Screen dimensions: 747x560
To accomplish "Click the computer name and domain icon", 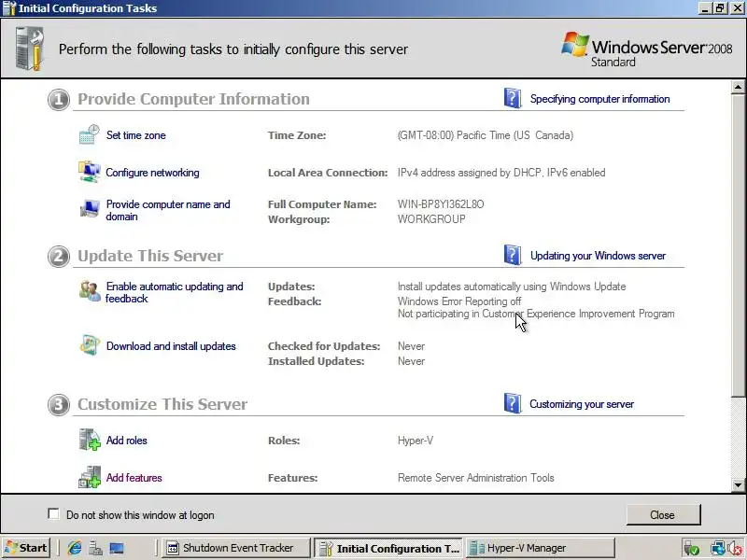I will 89,209.
